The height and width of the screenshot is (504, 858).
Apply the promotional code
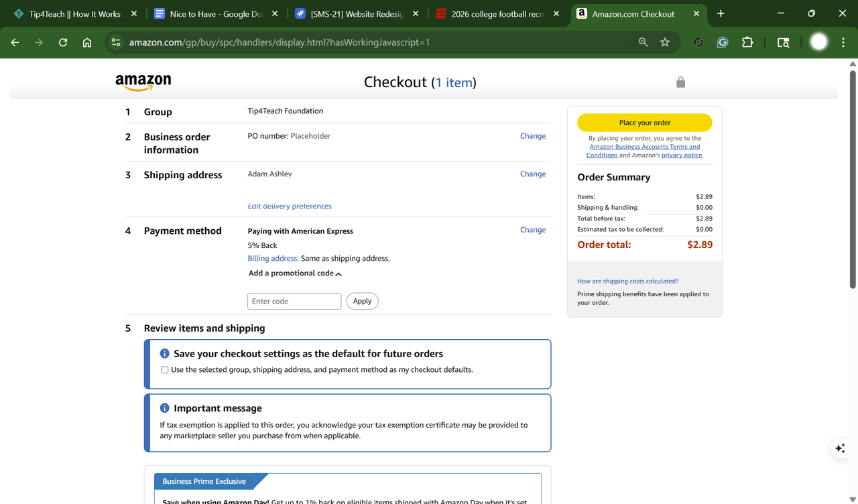(362, 302)
